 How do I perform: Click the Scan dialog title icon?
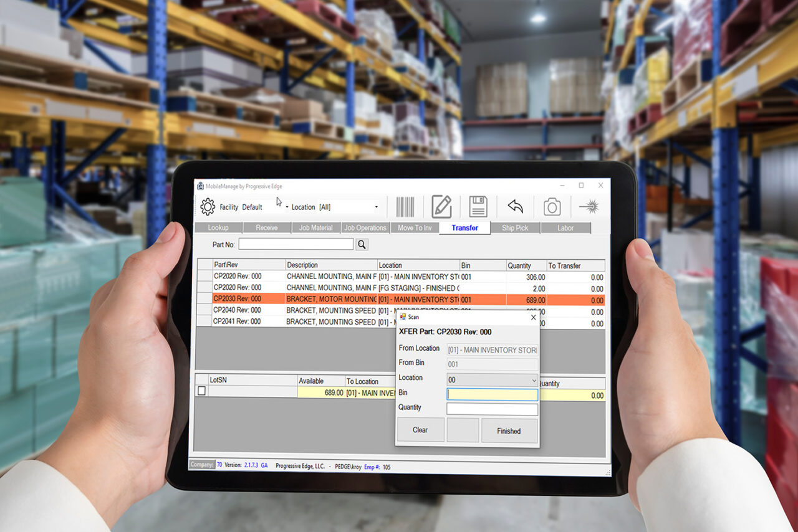[x=403, y=317]
